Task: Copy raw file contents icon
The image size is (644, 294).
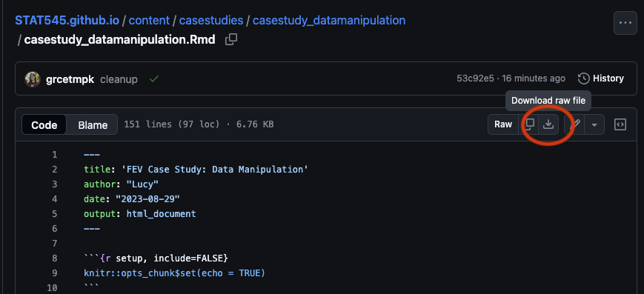Action: (x=529, y=124)
